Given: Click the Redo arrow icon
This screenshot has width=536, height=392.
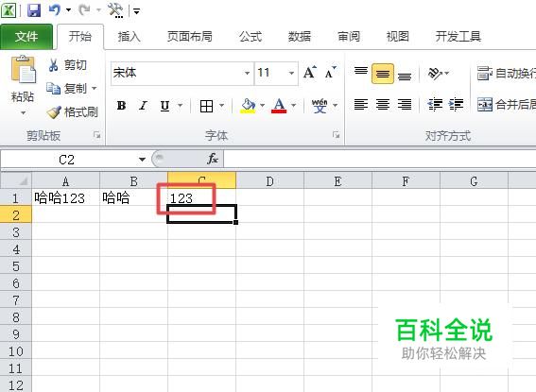Looking at the screenshot, I should click(84, 9).
